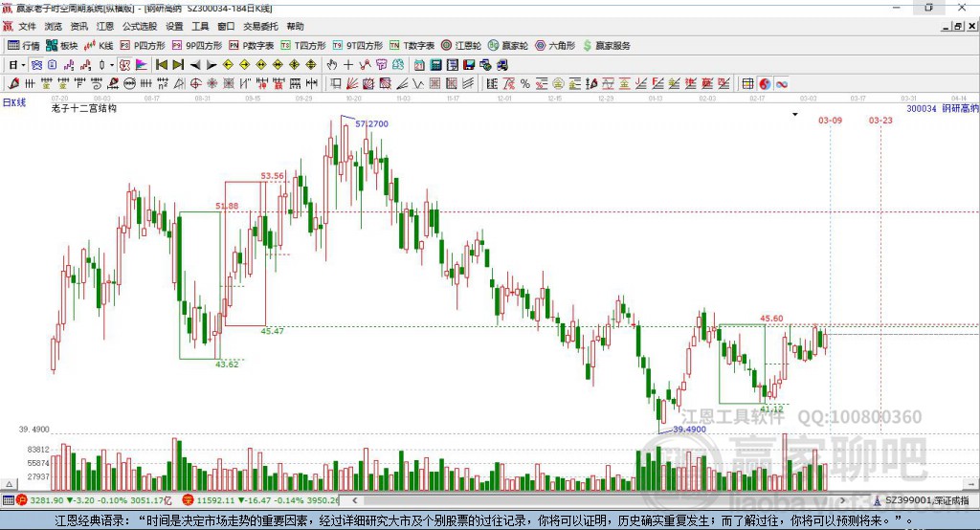
Task: Open the 行情 market quotes view
Action: point(23,46)
